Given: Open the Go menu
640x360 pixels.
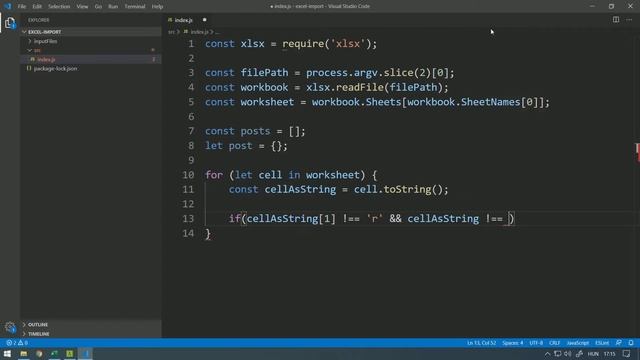Looking at the screenshot, I should (98, 6).
